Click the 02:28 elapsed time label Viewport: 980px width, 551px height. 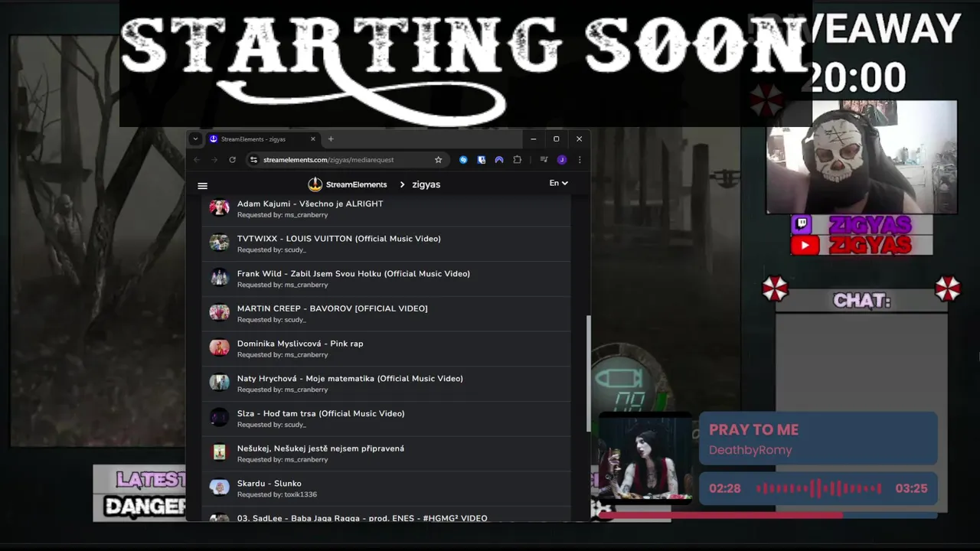pos(724,488)
